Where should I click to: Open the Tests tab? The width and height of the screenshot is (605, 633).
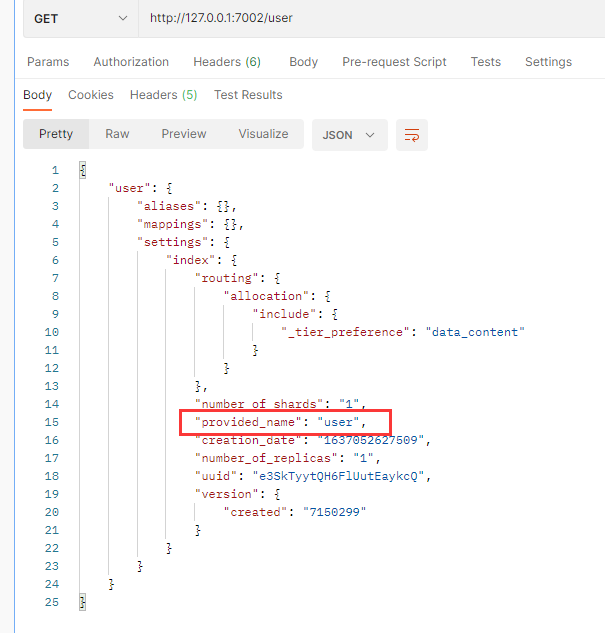485,62
